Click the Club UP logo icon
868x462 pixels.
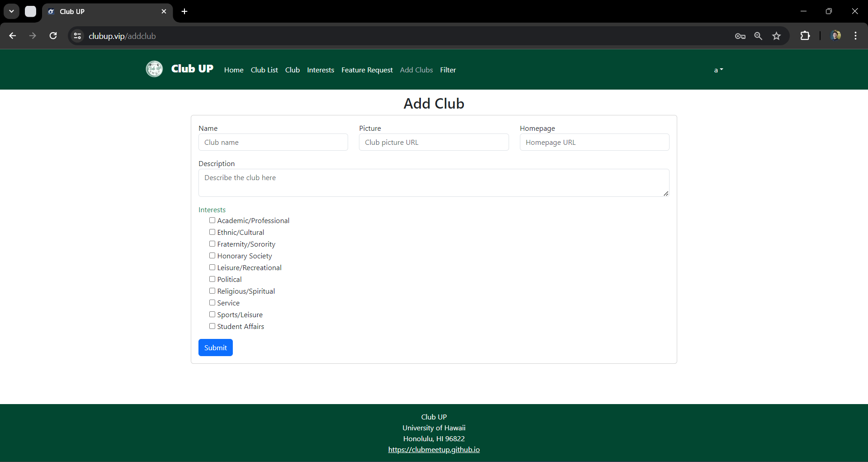coord(154,69)
